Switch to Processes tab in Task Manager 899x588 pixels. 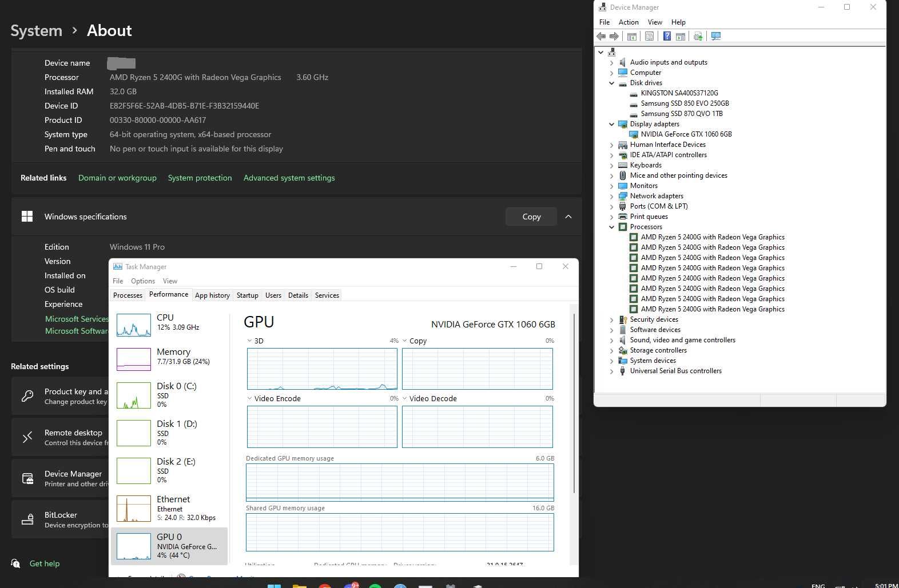click(x=128, y=295)
